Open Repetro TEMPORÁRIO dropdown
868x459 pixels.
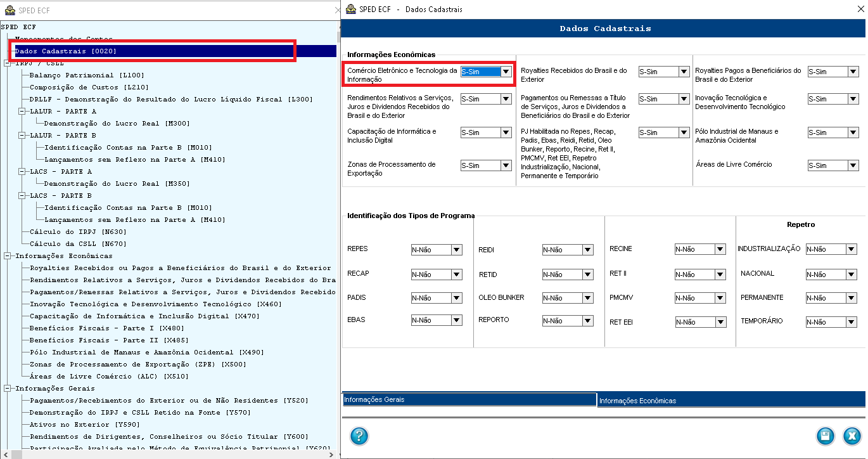click(852, 322)
